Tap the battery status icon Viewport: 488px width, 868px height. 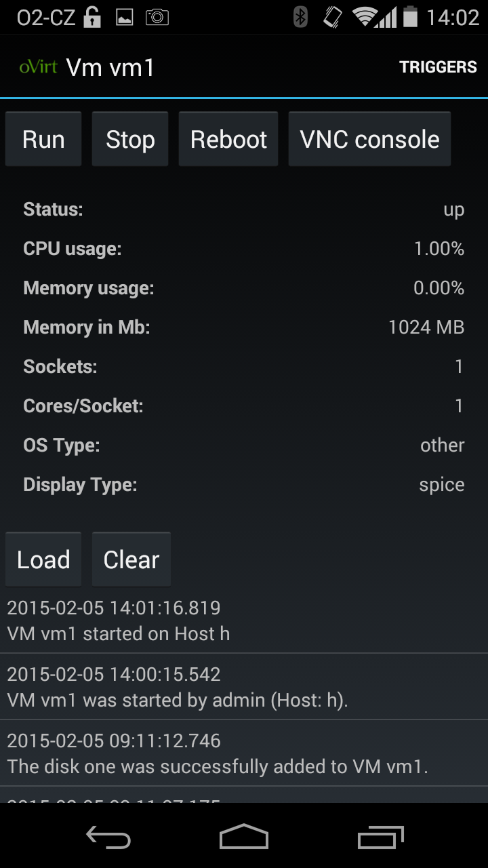[x=410, y=18]
